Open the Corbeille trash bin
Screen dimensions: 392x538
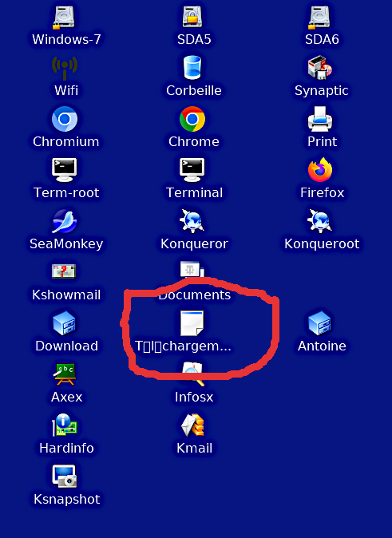click(x=192, y=68)
